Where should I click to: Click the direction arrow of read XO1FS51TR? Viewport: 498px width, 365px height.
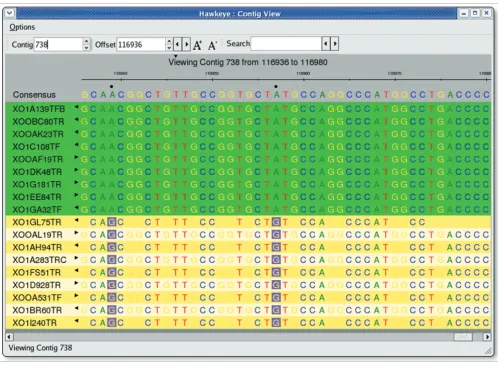(x=76, y=270)
